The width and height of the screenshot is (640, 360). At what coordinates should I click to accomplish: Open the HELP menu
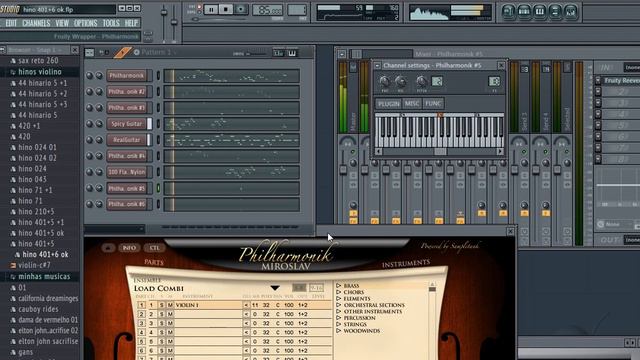tap(131, 23)
